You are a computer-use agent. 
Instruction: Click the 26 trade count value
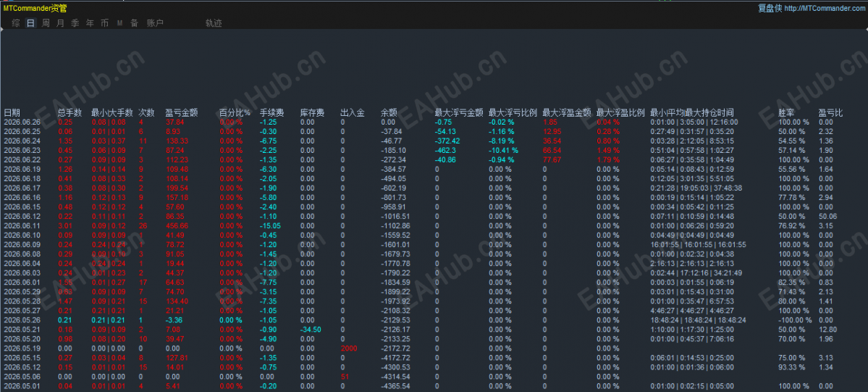pos(143,225)
